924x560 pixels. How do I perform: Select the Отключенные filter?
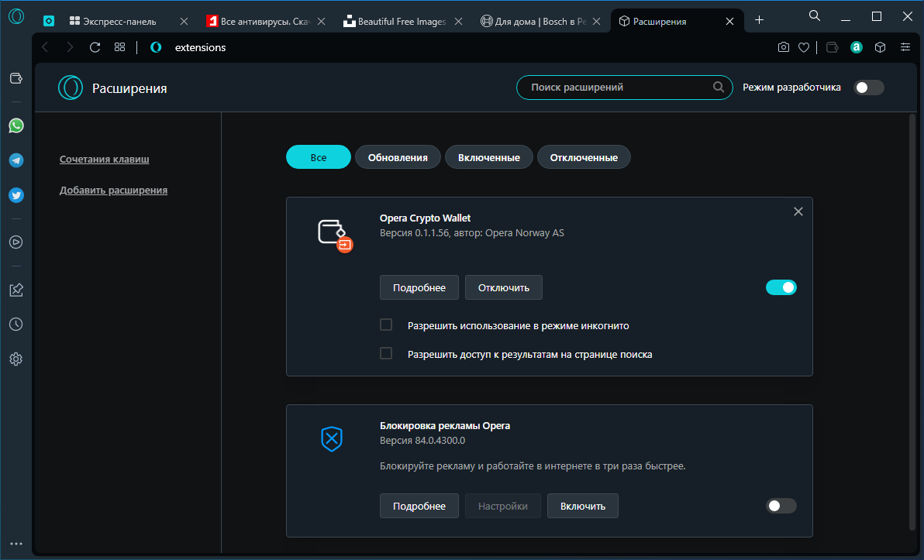[584, 157]
